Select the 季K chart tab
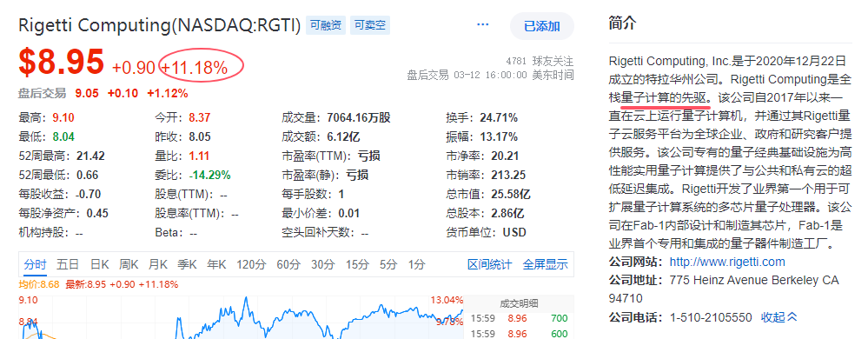 [x=187, y=264]
